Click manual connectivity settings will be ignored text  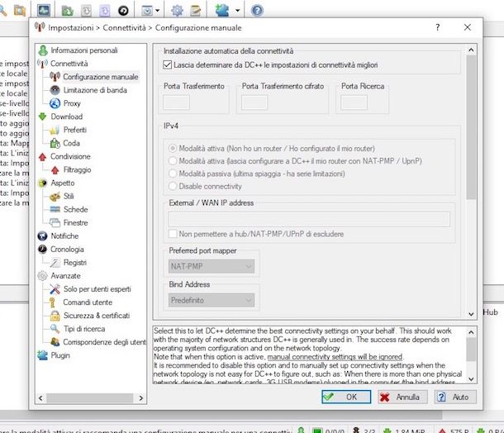pyautogui.click(x=335, y=357)
